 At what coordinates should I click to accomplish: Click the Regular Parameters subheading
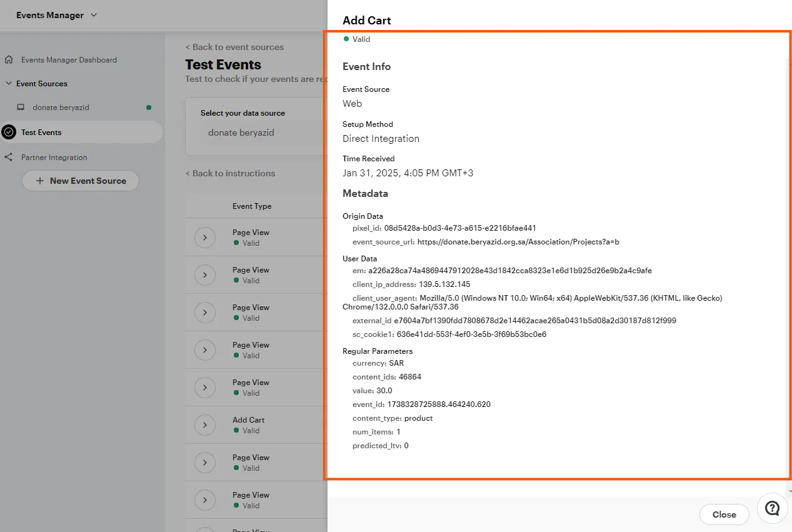point(378,351)
